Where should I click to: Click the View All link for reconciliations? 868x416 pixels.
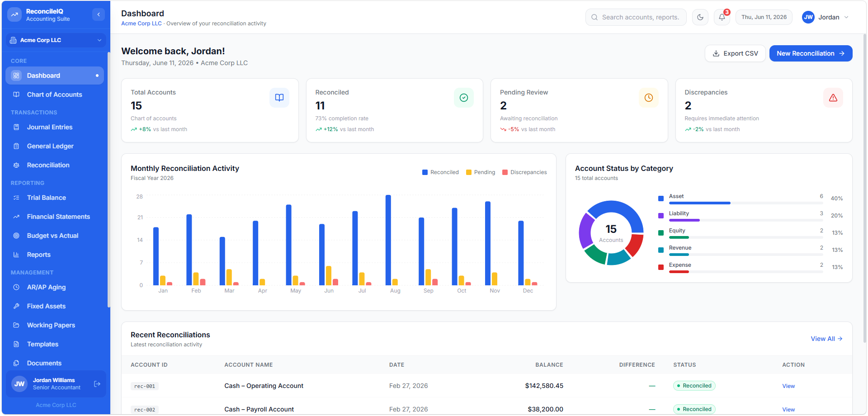point(826,339)
